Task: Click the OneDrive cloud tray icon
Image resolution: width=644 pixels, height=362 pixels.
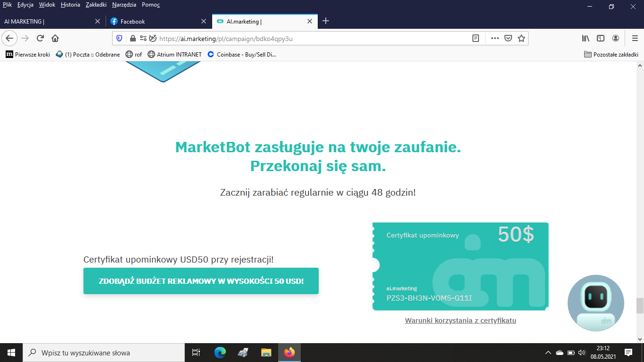Action: [560, 353]
